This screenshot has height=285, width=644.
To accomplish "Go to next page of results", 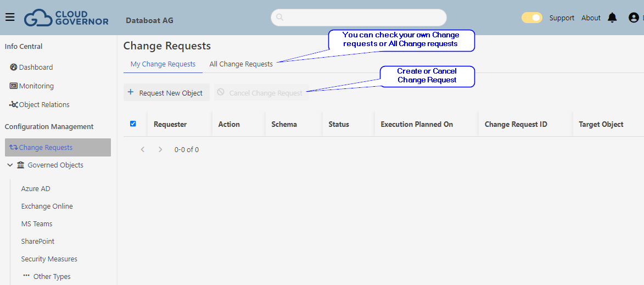I will (x=161, y=149).
